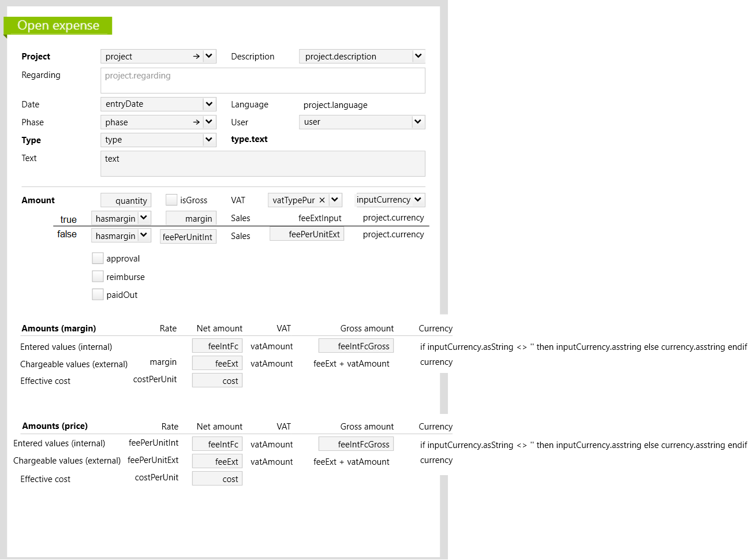Open the type dropdown list

(209, 140)
